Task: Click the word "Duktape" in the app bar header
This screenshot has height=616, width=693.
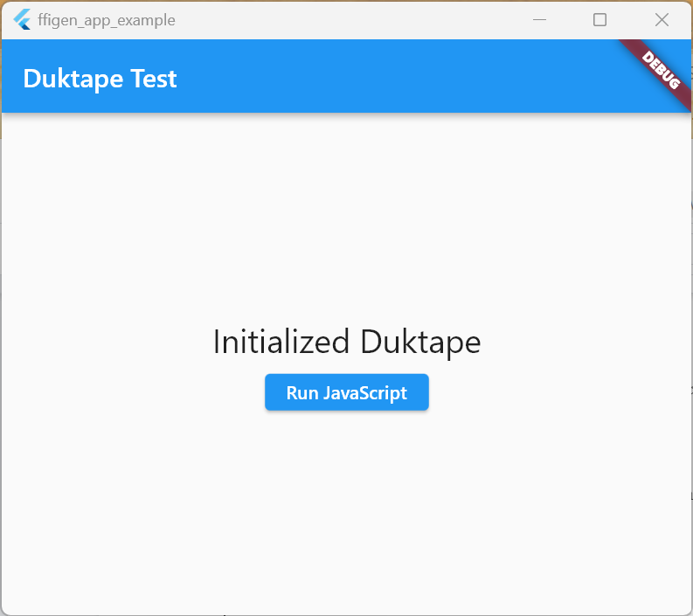Action: point(73,79)
